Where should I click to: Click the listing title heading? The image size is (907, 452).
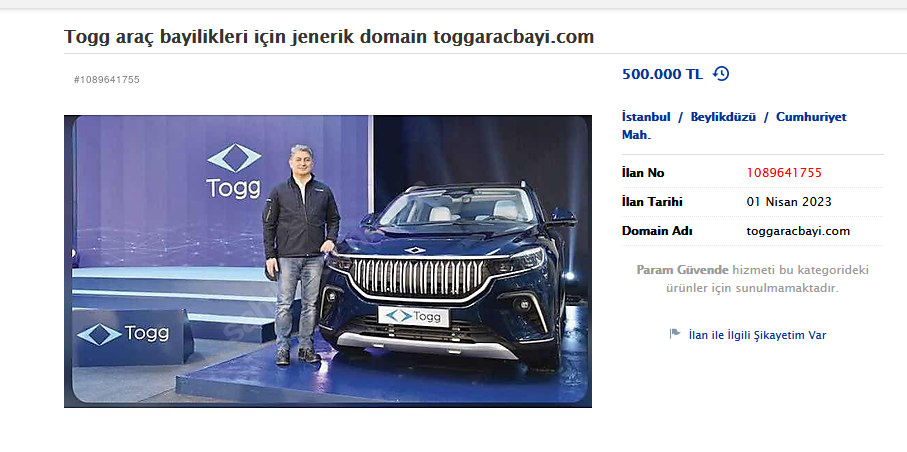pyautogui.click(x=329, y=37)
